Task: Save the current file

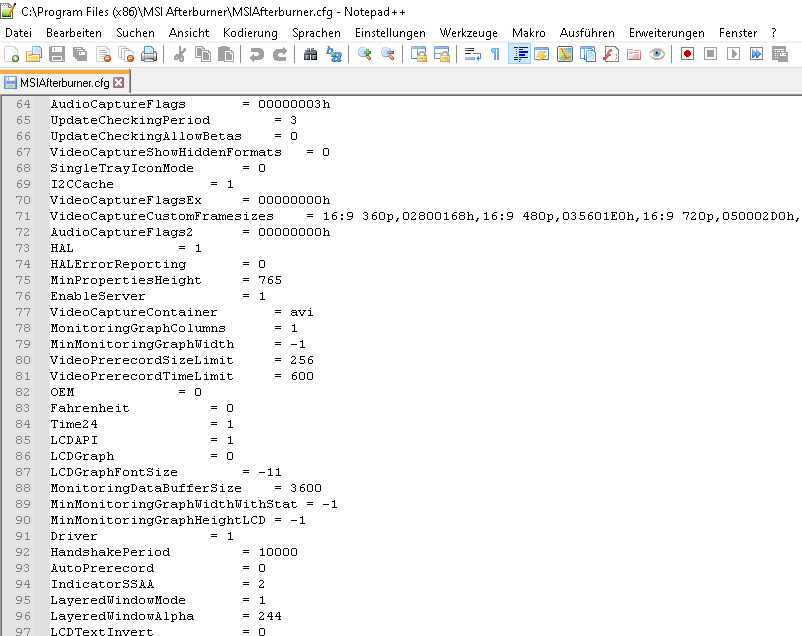Action: coord(57,54)
